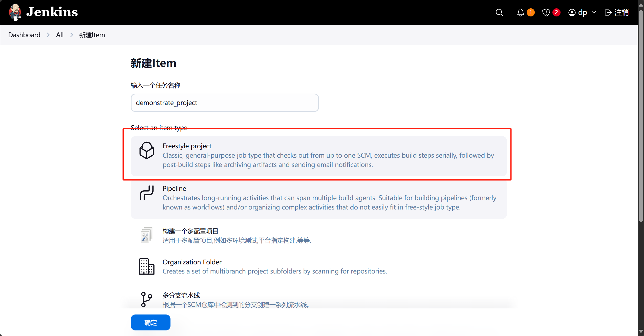This screenshot has width=644, height=336.
Task: Click the Organization Folder building icon
Action: tap(146, 266)
